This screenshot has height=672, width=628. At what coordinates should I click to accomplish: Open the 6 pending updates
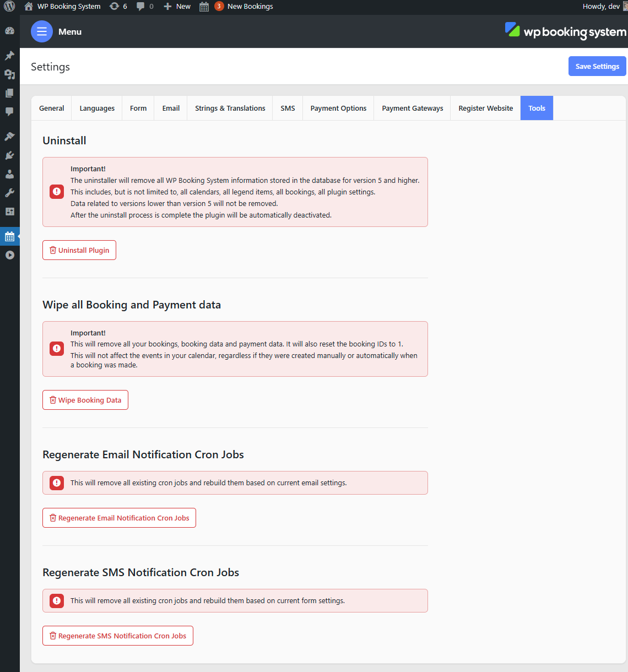(x=118, y=7)
